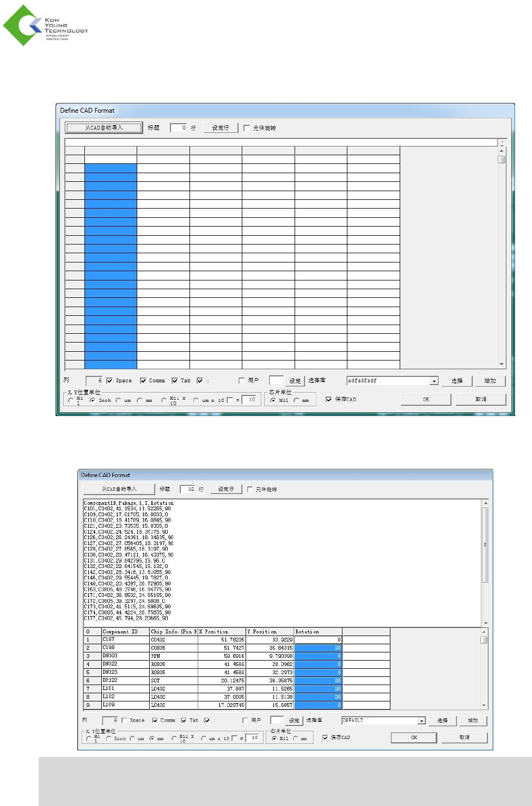Select the DN103 component cell

tap(125, 656)
